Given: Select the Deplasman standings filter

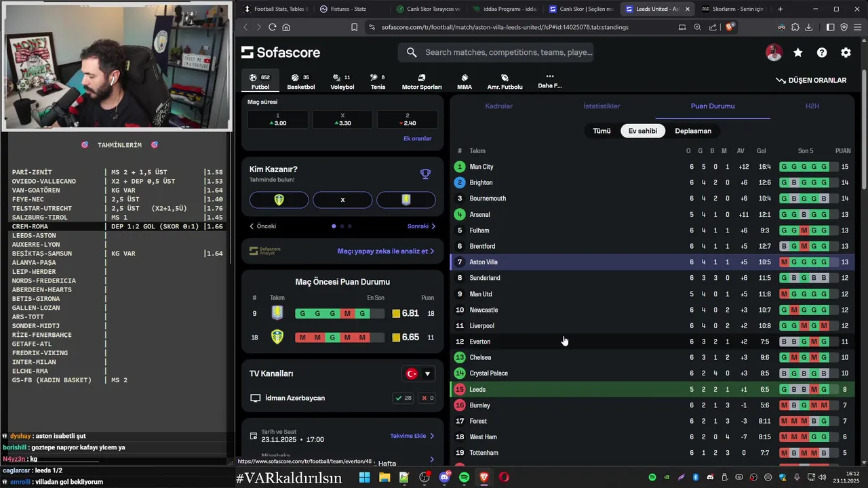Looking at the screenshot, I should 693,131.
